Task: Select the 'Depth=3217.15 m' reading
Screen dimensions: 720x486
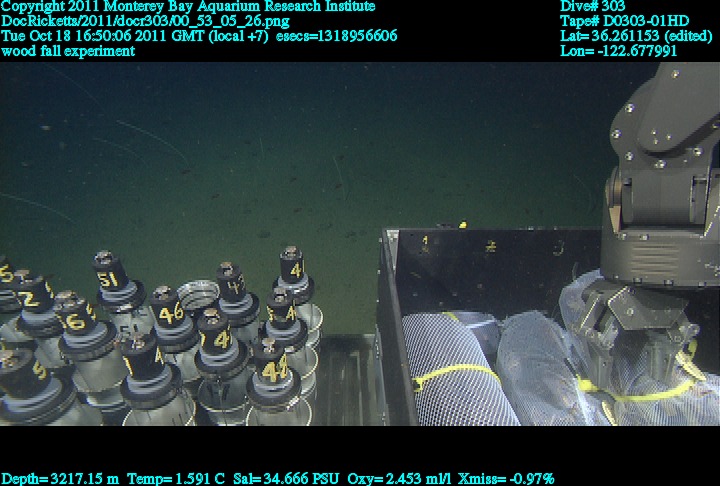Action: tap(60, 479)
